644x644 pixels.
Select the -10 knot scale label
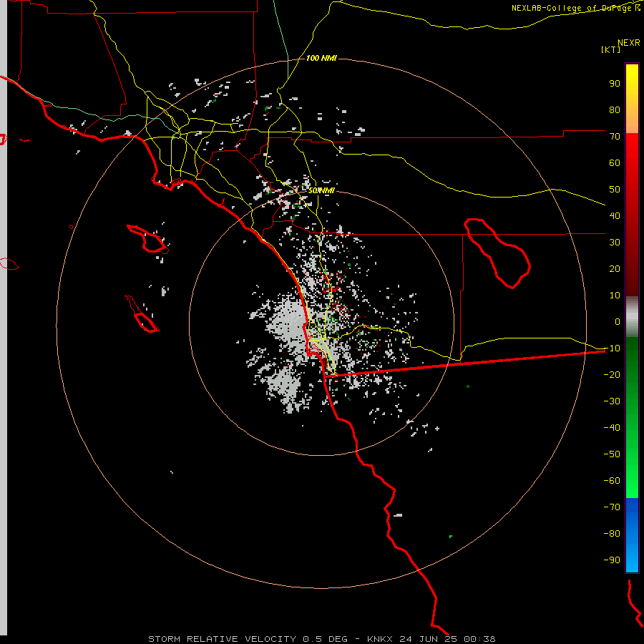(x=612, y=348)
